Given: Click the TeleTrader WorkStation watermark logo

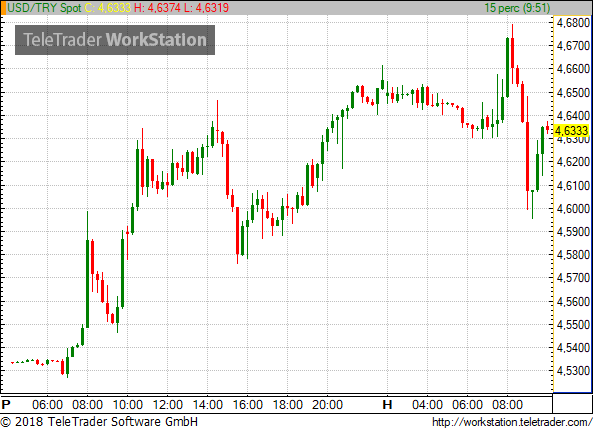Looking at the screenshot, I should pyautogui.click(x=115, y=40).
